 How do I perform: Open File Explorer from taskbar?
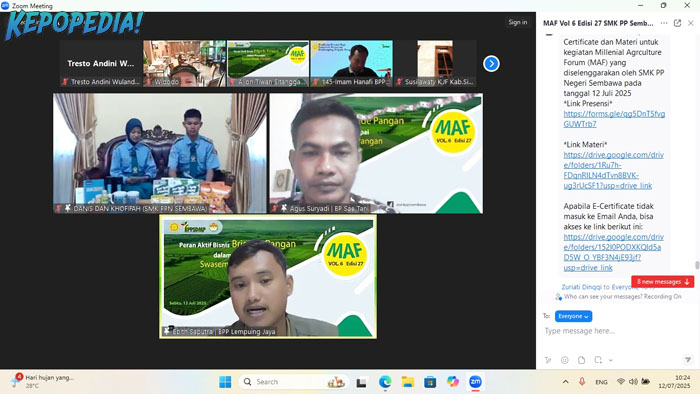pyautogui.click(x=408, y=382)
